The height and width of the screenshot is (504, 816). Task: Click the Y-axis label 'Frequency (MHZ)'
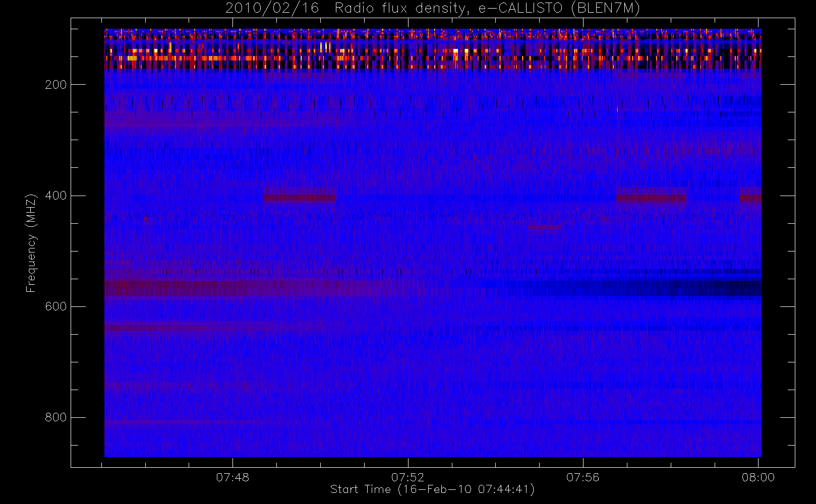pyautogui.click(x=31, y=243)
